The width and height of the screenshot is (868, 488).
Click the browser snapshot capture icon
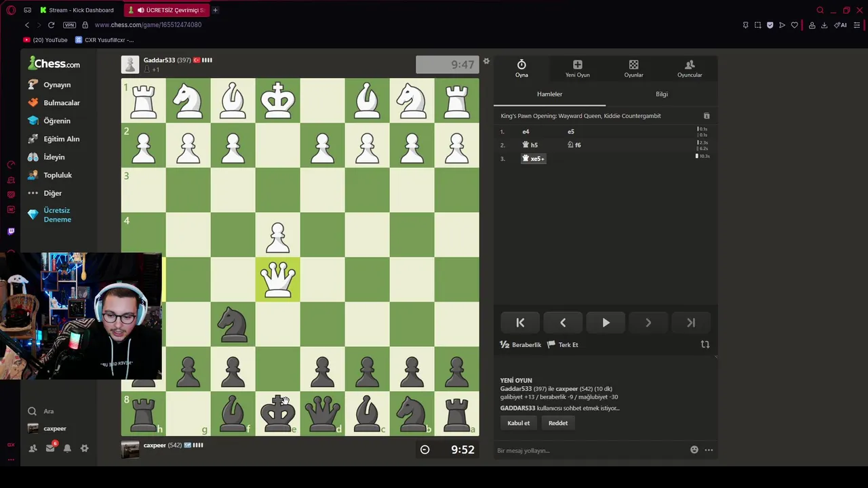(x=757, y=25)
